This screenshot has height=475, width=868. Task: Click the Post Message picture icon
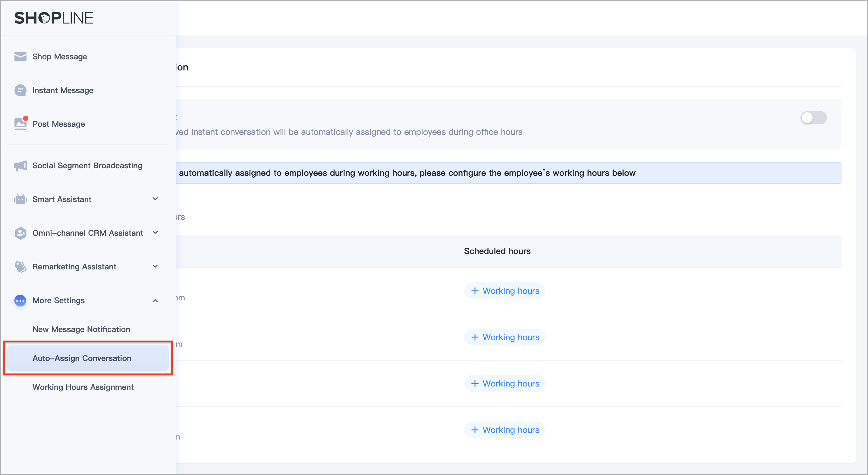click(x=20, y=124)
